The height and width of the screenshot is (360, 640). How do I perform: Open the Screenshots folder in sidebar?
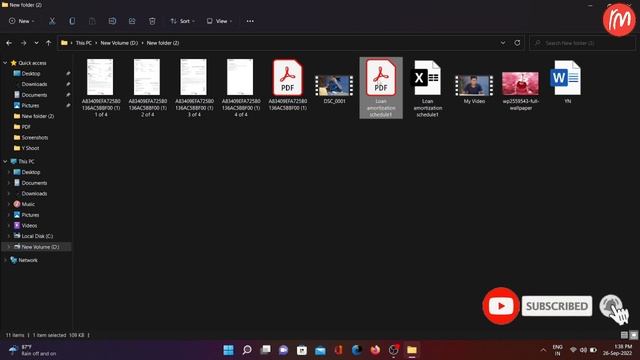(x=35, y=138)
